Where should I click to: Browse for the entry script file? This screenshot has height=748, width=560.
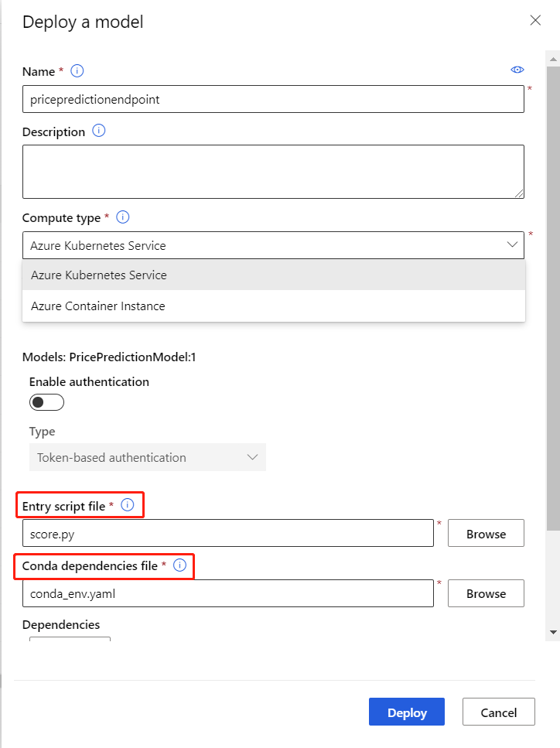point(486,534)
